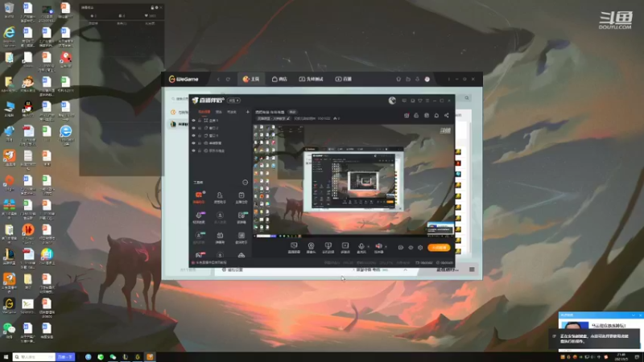Toggle visibility eye of 窗口2 source
644x362 pixels.
193,128
